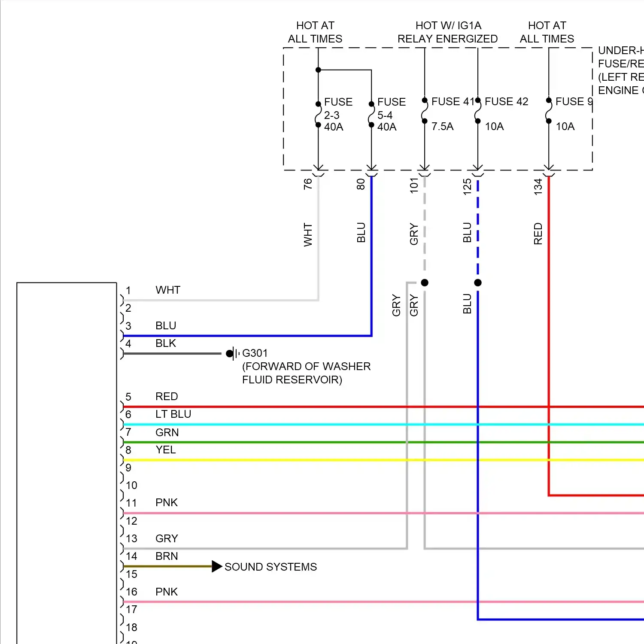Screen dimensions: 644x644
Task: Click terminal number "125"
Action: tap(467, 187)
